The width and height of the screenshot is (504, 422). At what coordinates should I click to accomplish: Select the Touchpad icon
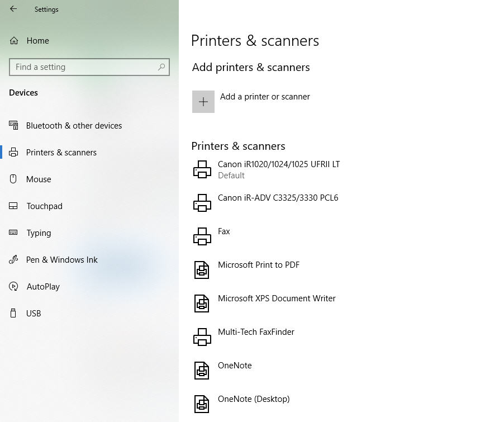click(x=13, y=206)
